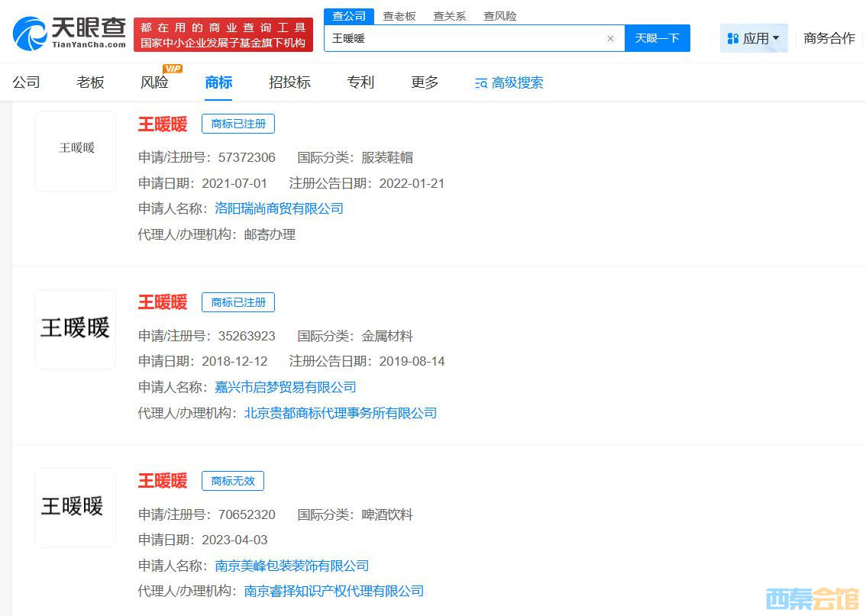
Task: Select the 查风险 search tab
Action: pyautogui.click(x=499, y=16)
